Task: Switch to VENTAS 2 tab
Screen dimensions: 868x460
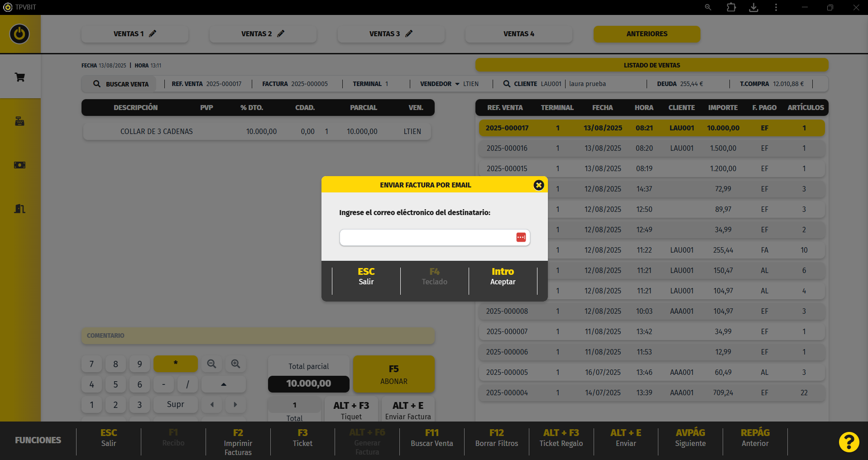Action: (263, 34)
